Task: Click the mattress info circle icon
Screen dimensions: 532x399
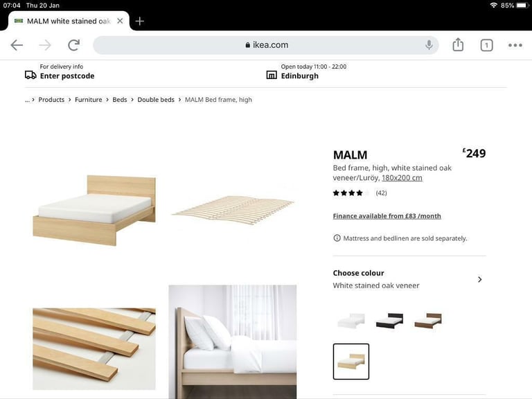Action: point(337,238)
